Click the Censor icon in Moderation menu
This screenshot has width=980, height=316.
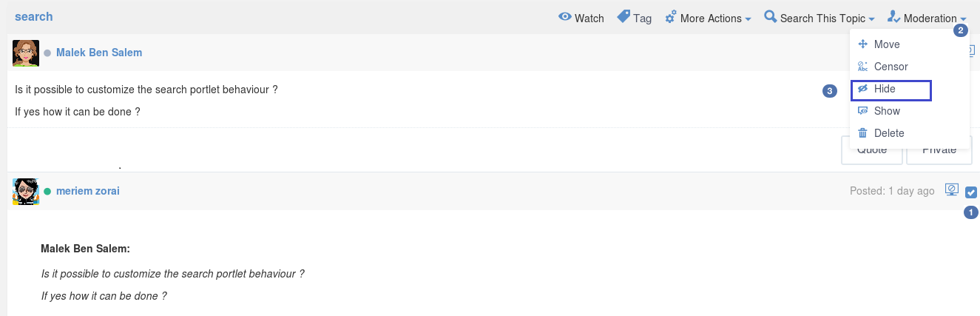tap(862, 67)
